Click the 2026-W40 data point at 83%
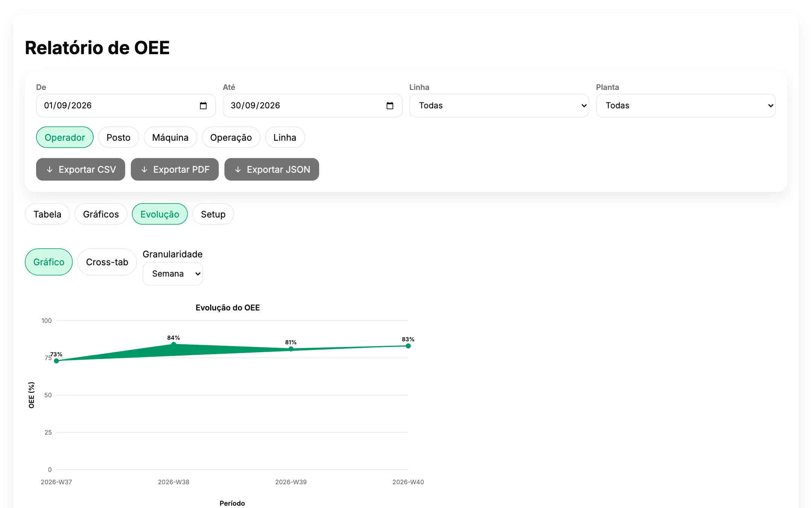The height and width of the screenshot is (508, 812). [408, 346]
